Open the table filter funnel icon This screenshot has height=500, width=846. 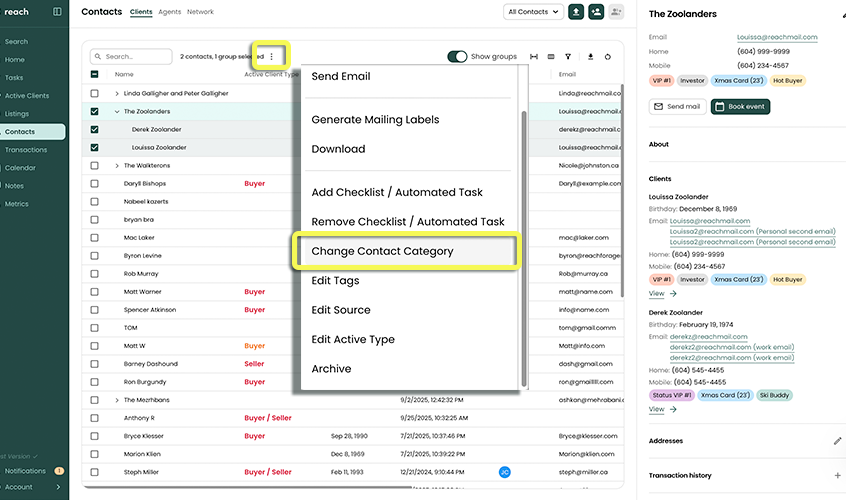click(x=568, y=57)
